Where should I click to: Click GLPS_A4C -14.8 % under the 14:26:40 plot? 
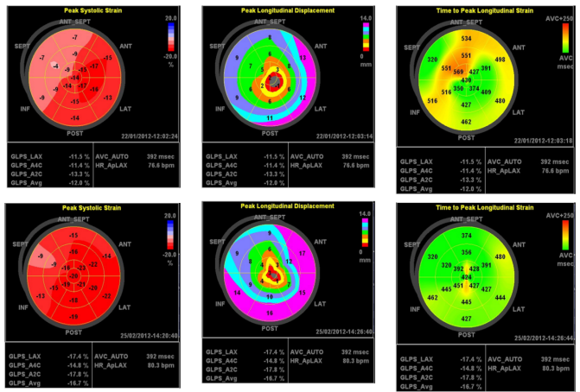point(245,361)
